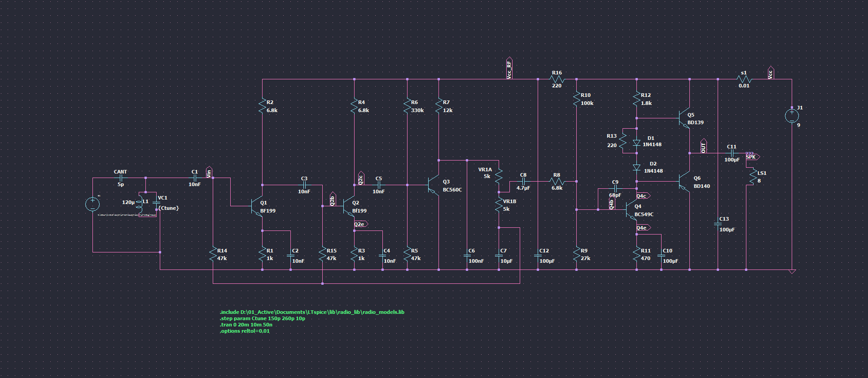
Task: Click the SPK net label flag
Action: click(753, 157)
